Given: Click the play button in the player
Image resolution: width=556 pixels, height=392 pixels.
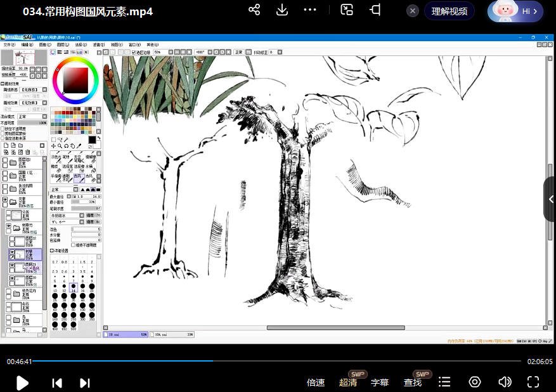Looking at the screenshot, I should 22,382.
